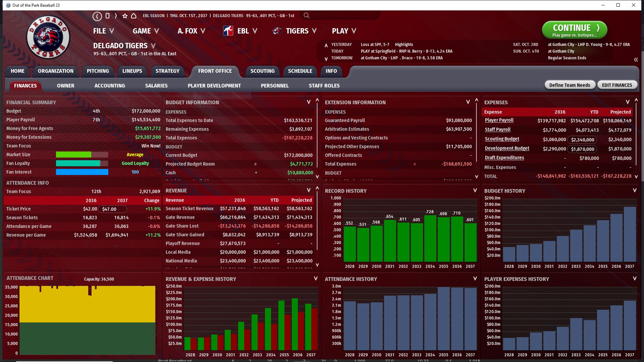Viewport: 644px width, 362px height.
Task: Click the Delgado Tigers team logo
Action: pos(48,37)
